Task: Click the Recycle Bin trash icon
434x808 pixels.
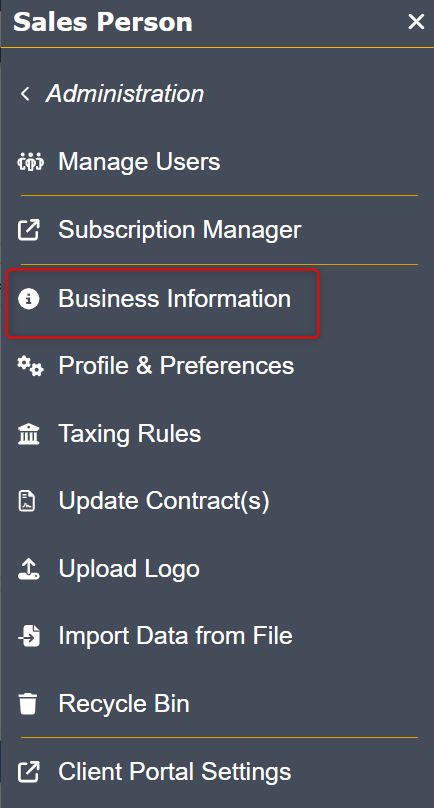Action: (28, 704)
